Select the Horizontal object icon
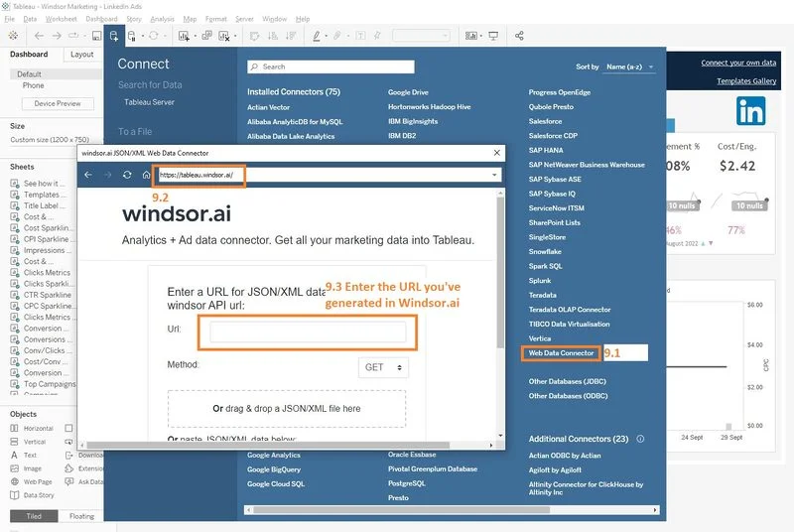Viewport: 794px width, 532px height. pos(14,428)
